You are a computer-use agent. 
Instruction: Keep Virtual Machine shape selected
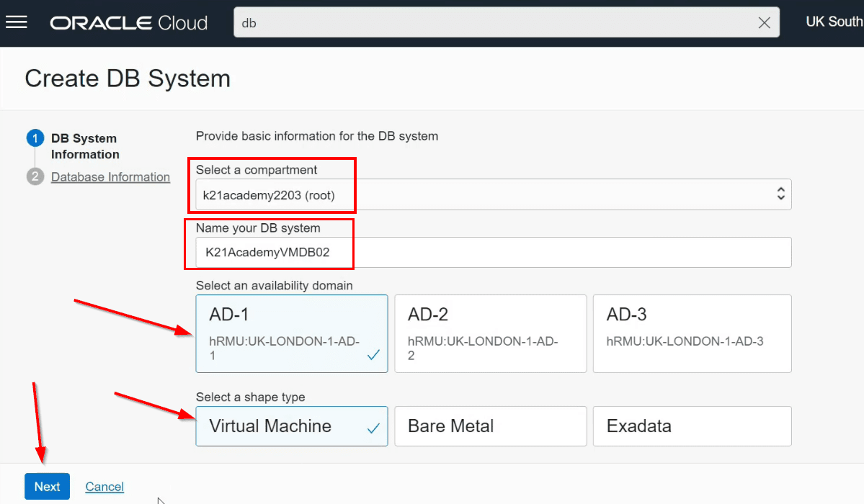tap(291, 426)
